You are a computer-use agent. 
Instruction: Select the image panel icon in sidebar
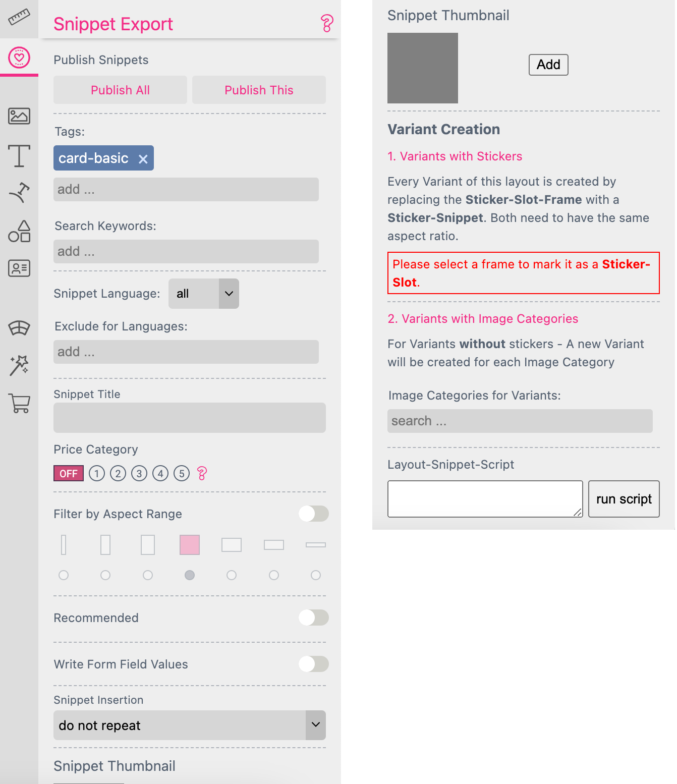click(19, 116)
